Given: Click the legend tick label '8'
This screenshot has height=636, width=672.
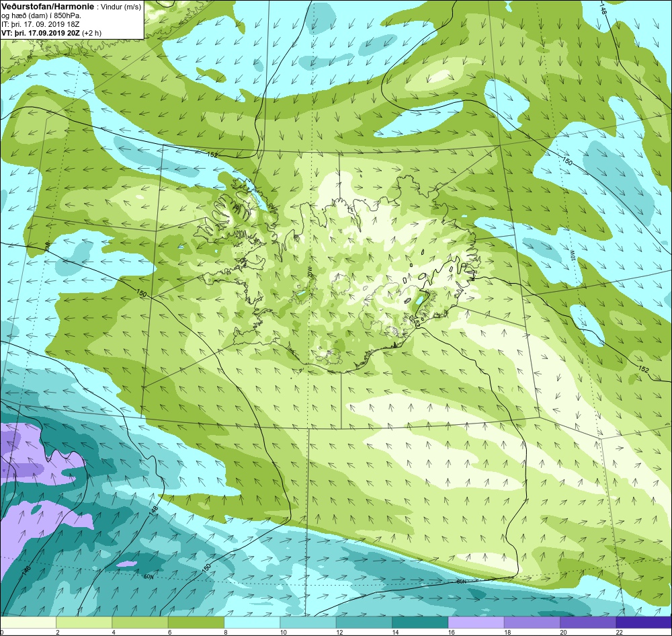Looking at the screenshot, I should (x=225, y=632).
